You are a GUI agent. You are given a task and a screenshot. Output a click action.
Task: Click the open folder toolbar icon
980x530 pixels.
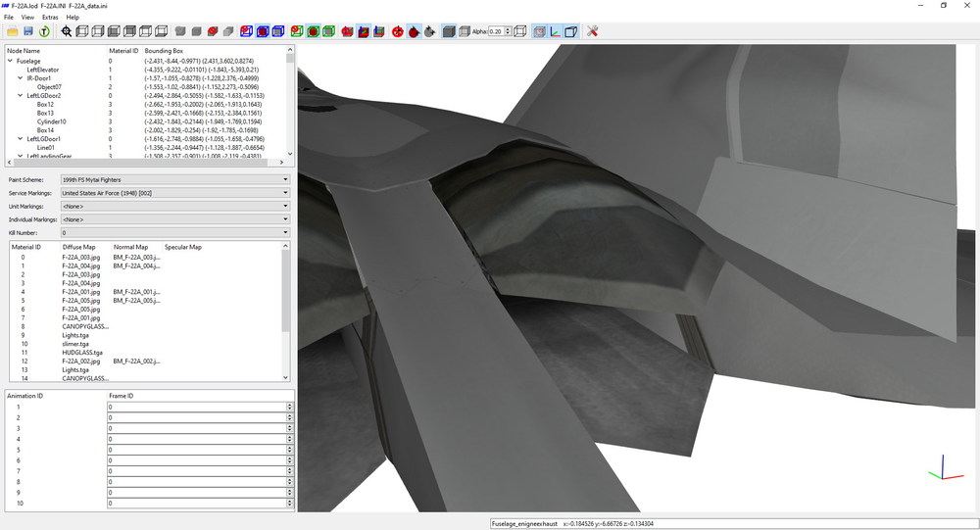pos(13,31)
